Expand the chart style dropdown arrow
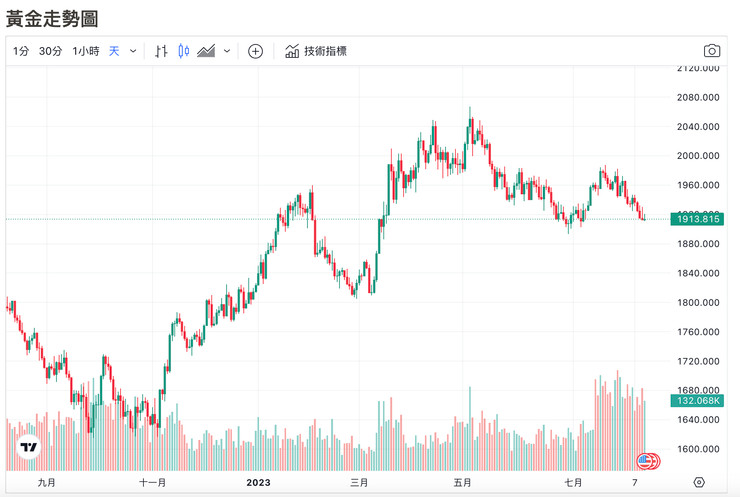 click(x=227, y=51)
